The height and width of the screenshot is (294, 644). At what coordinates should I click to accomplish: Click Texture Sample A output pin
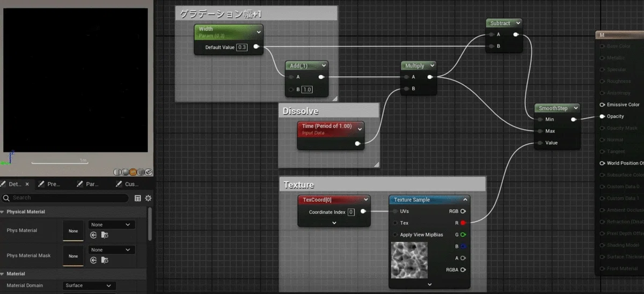(463, 258)
